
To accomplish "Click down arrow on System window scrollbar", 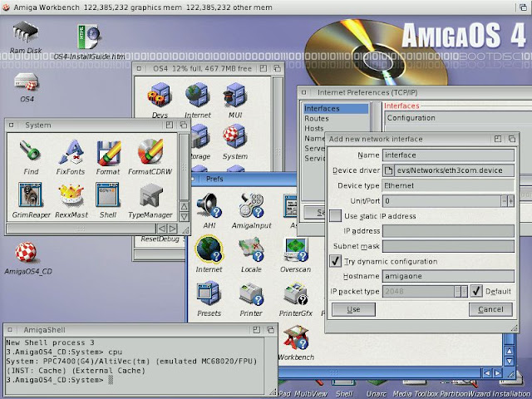I will coord(184,216).
